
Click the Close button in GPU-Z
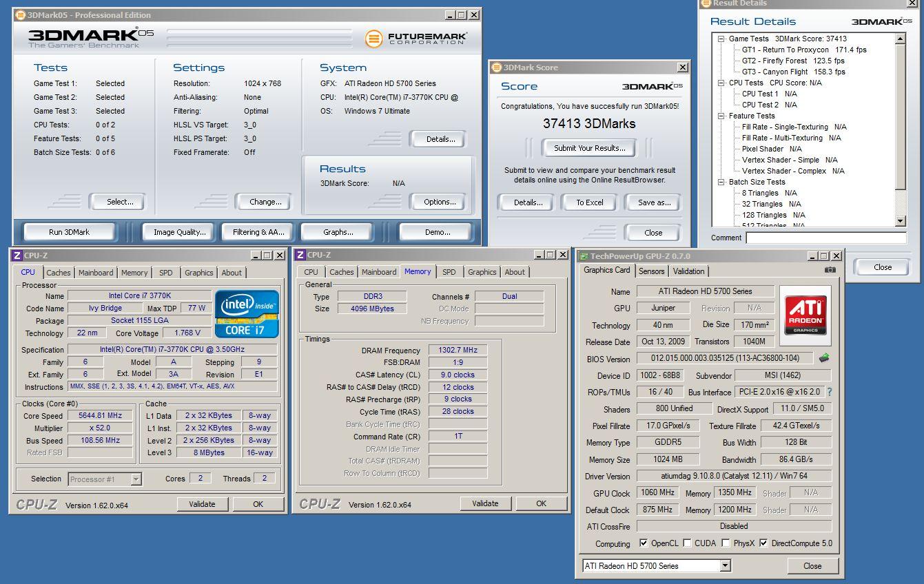coord(812,566)
